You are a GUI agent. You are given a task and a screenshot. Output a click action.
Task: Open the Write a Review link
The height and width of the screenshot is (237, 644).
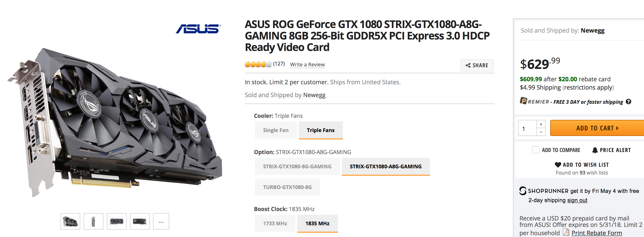pos(307,65)
